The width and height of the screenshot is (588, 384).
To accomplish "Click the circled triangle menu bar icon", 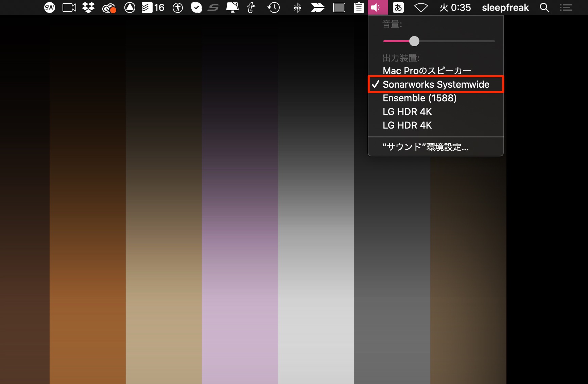I will 130,7.
